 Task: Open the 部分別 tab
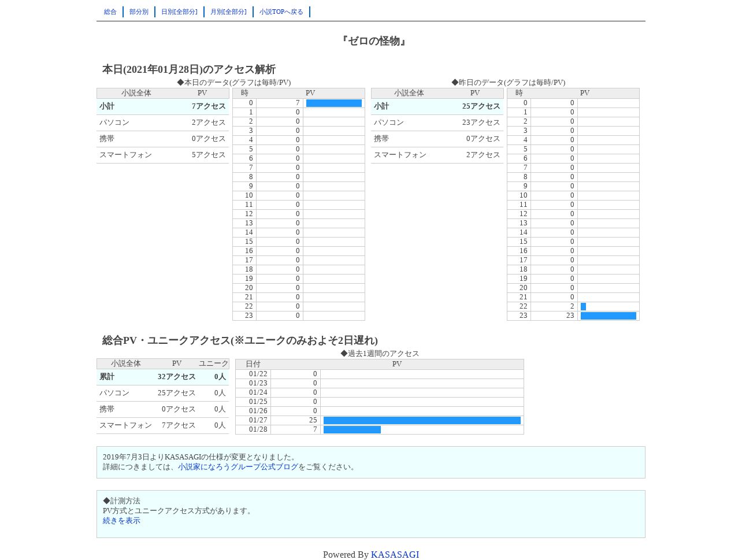[139, 12]
